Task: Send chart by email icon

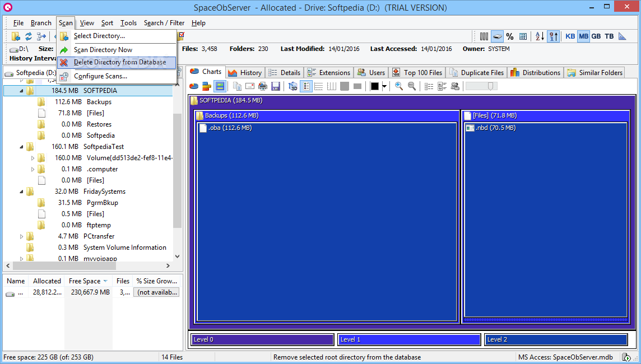Action: [x=250, y=86]
